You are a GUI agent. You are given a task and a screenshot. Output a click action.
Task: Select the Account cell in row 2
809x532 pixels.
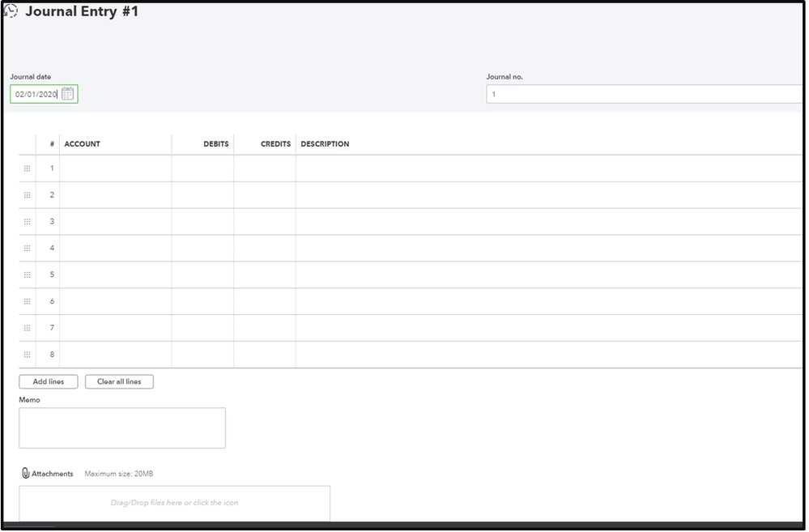tap(116, 195)
